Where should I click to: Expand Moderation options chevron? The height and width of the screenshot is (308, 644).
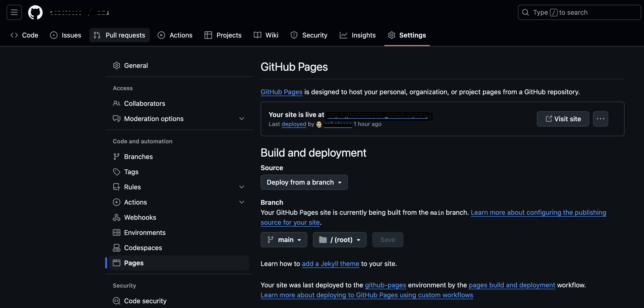(241, 119)
